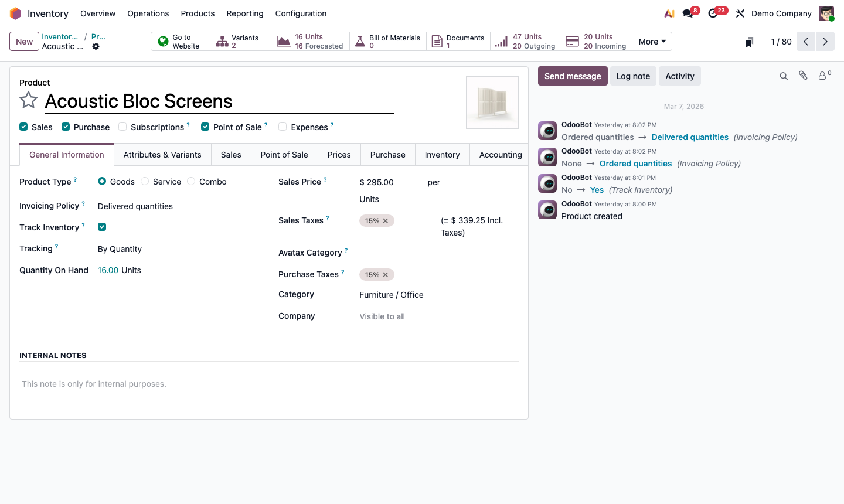Open the activities clock icon showing 23

tap(713, 12)
